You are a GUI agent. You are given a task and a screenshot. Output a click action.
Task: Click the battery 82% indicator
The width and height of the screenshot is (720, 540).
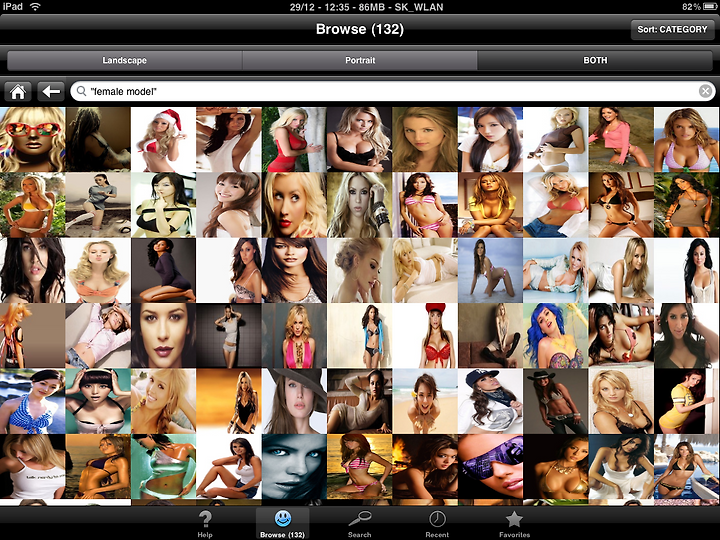tap(699, 6)
